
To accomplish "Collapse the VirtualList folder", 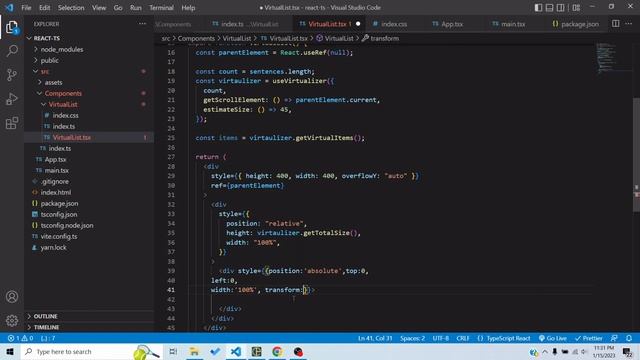I will 62,104.
